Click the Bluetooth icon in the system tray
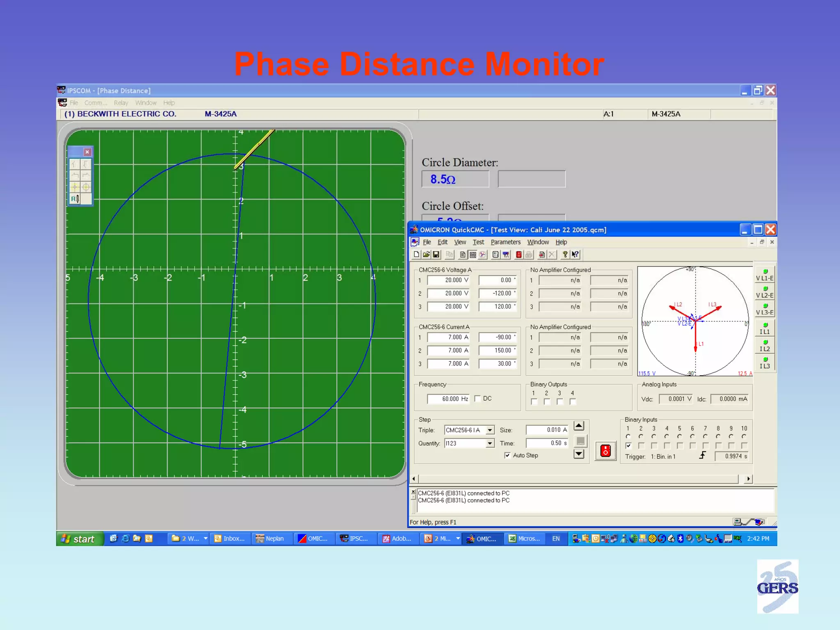Viewport: 840px width, 630px height. coord(680,539)
